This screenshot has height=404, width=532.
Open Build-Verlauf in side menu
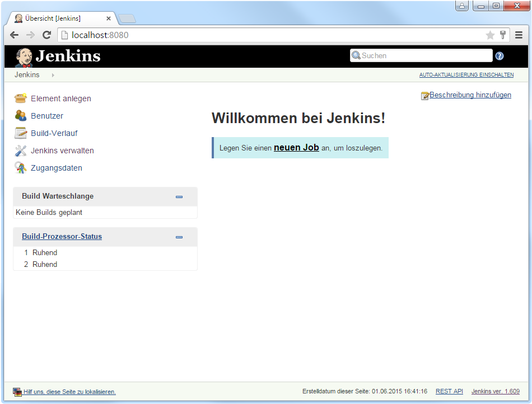(x=54, y=133)
